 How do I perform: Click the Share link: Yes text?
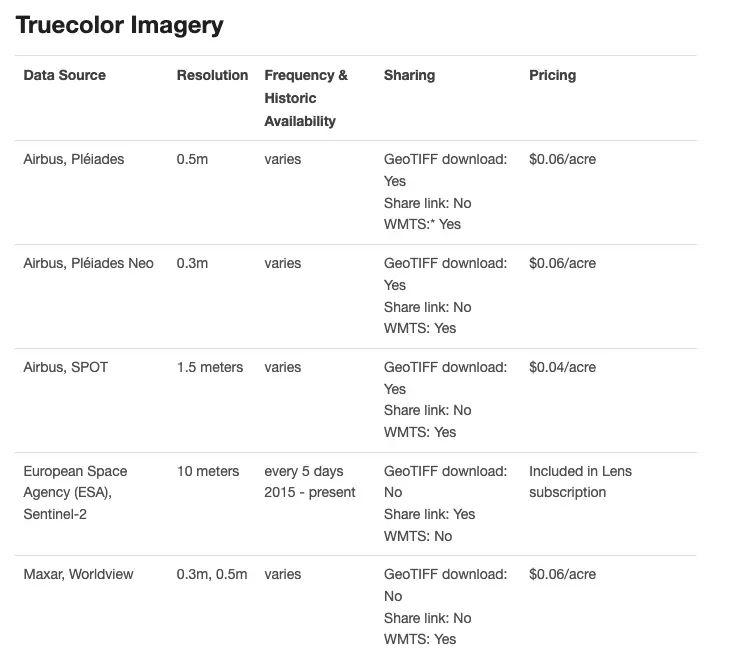(x=429, y=514)
